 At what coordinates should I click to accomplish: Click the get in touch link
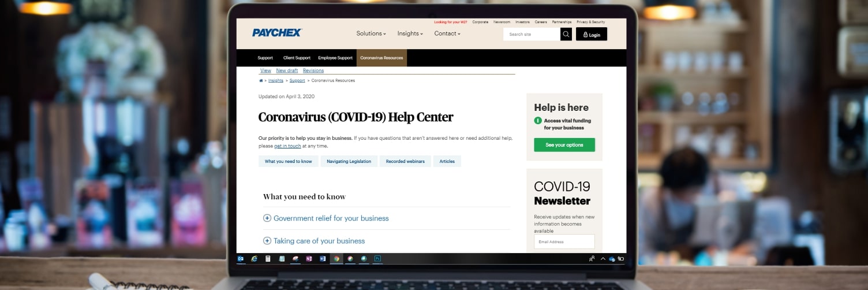[x=287, y=146]
